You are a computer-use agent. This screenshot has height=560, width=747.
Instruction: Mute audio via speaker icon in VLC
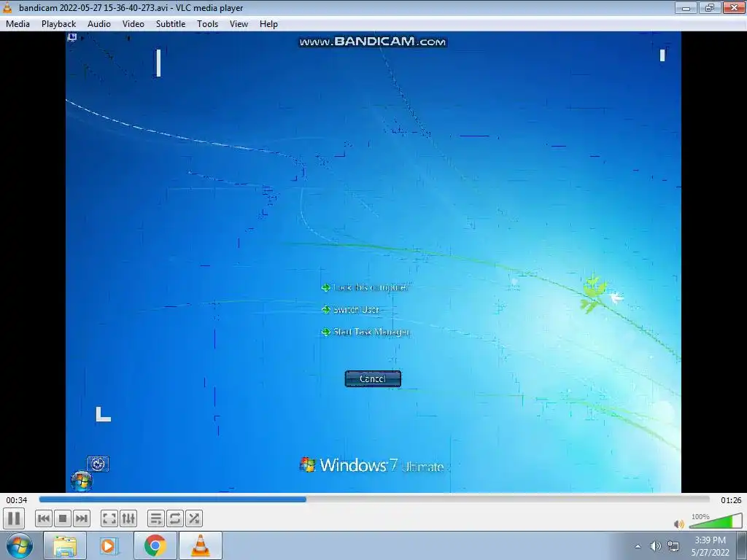[679, 524]
